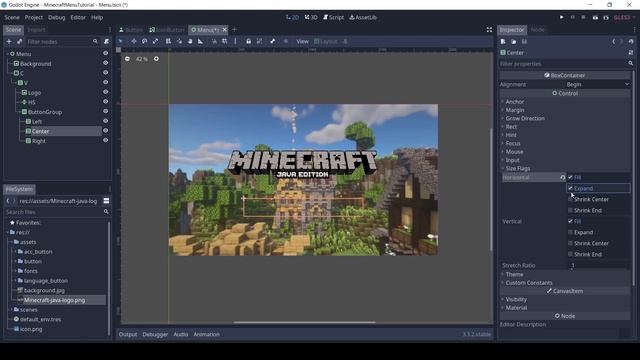Expand the Anchor property section
640x360 pixels.
[515, 102]
